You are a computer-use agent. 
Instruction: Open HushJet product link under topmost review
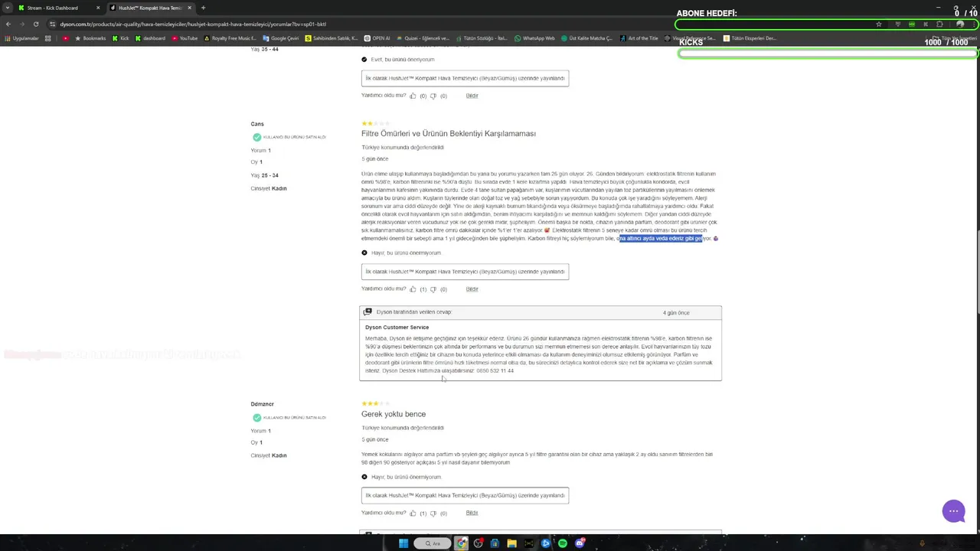[x=465, y=78]
